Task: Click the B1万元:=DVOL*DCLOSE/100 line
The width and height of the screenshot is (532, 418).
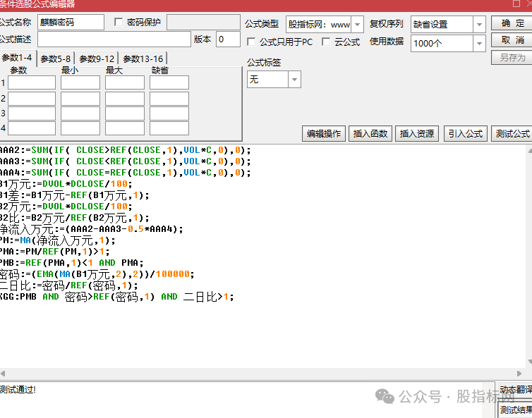Action: pos(66,184)
